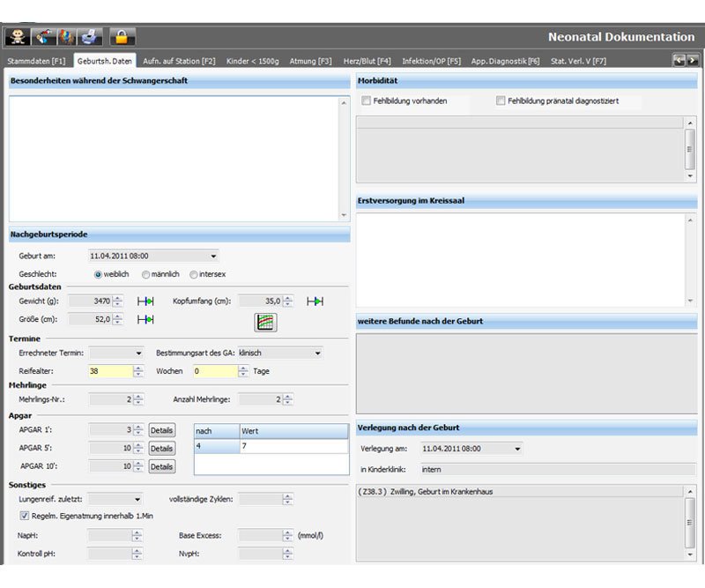The image size is (705, 588).
Task: Open the Infektion/OP [F5] tab
Action: coord(432,61)
